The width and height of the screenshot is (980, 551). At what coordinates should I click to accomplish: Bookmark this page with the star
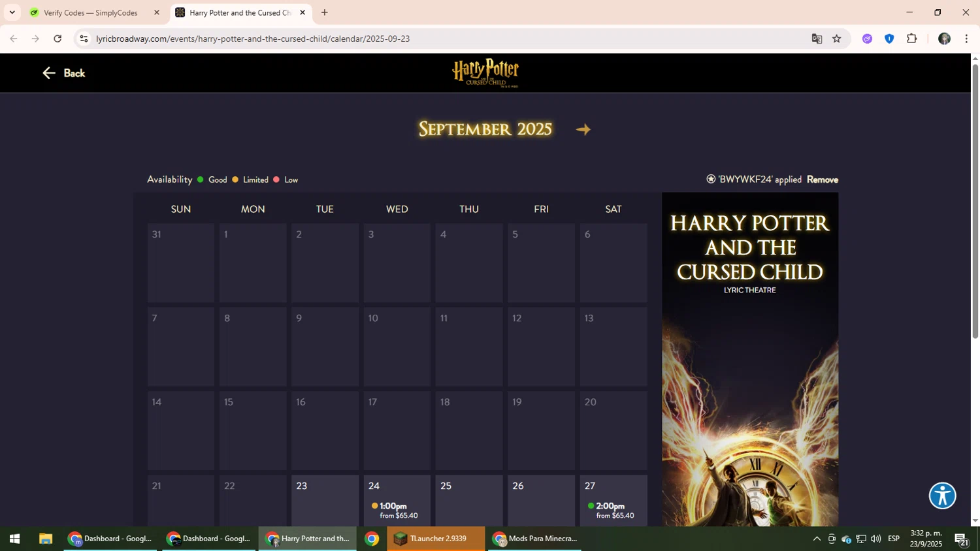click(x=837, y=39)
